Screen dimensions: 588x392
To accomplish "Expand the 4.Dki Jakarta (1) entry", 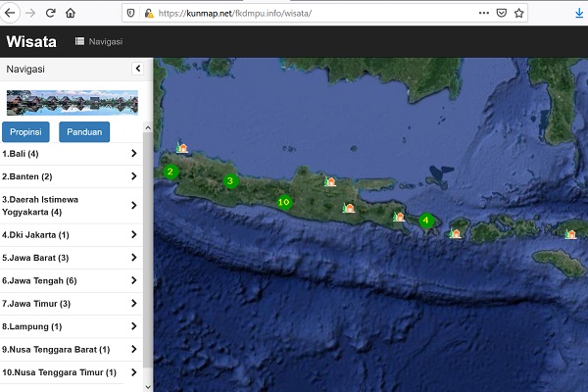I will [71, 235].
